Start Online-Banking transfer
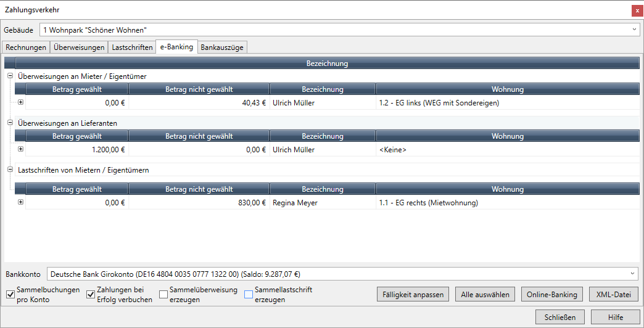The image size is (644, 328). pos(551,295)
